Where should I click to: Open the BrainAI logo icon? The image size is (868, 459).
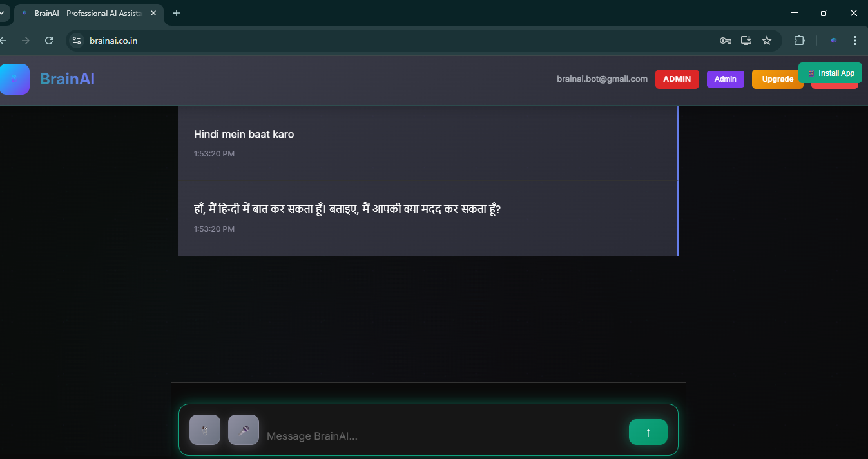point(14,79)
